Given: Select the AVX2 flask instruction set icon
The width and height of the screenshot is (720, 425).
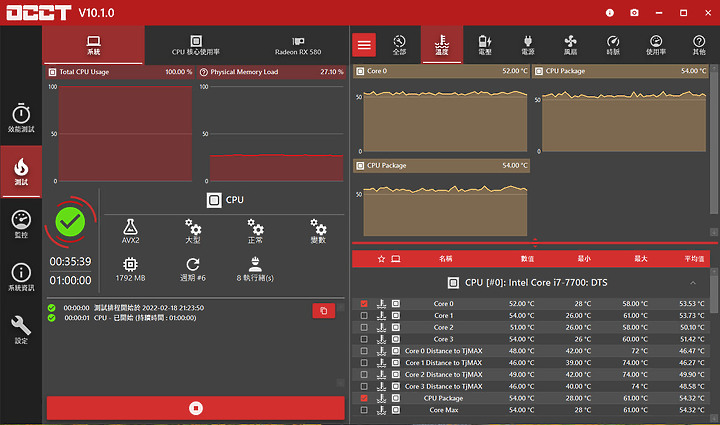Looking at the screenshot, I should (x=130, y=231).
